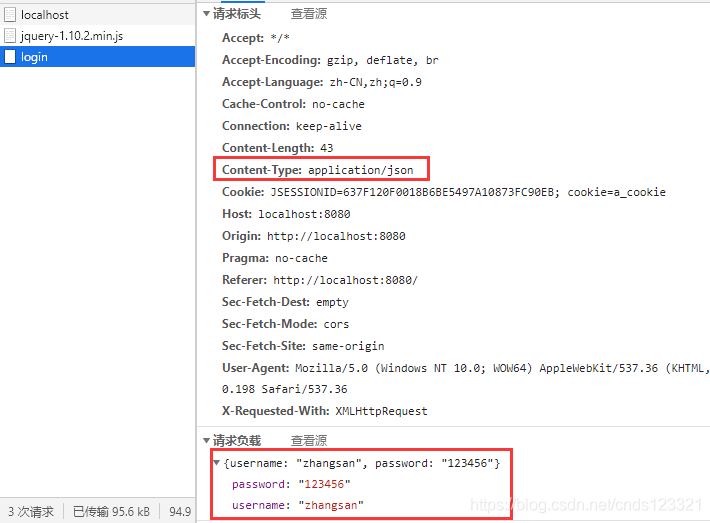Screen dimensions: 710x523
Task: Click the payload password "123456" property
Action: point(291,484)
